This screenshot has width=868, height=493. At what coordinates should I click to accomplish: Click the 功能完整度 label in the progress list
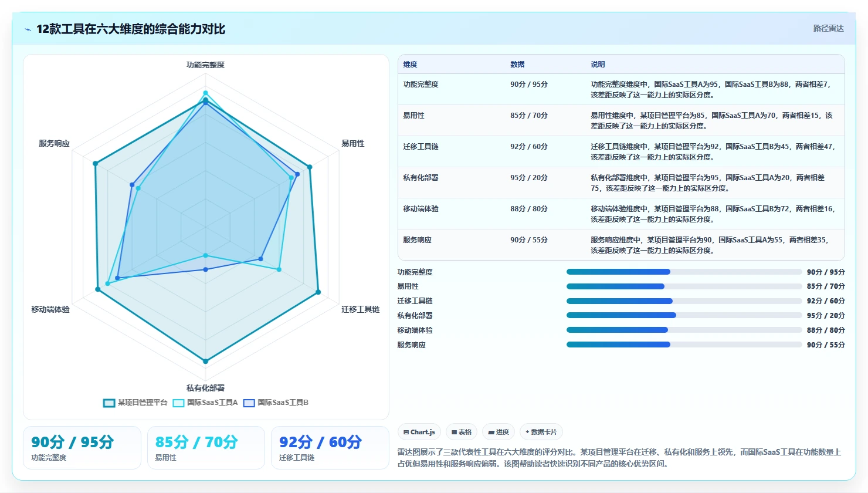click(x=415, y=272)
